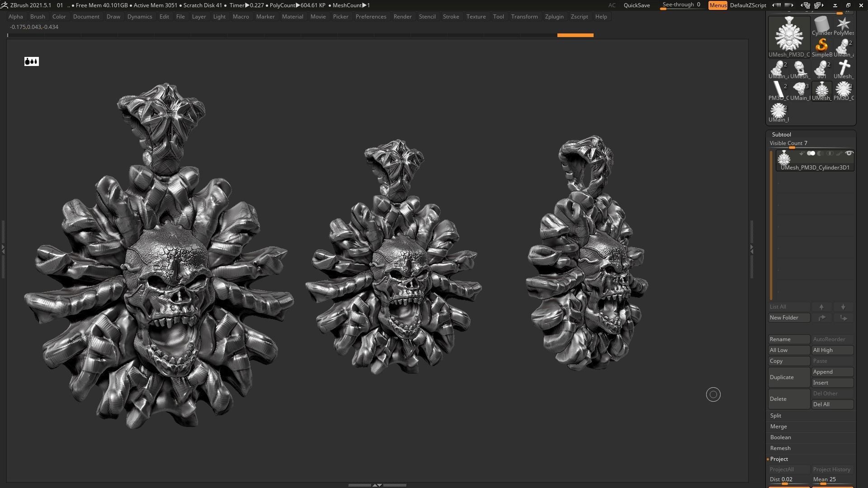Click the hide title-bar down-arrow icon
This screenshot has width=868, height=488.
(835, 5)
